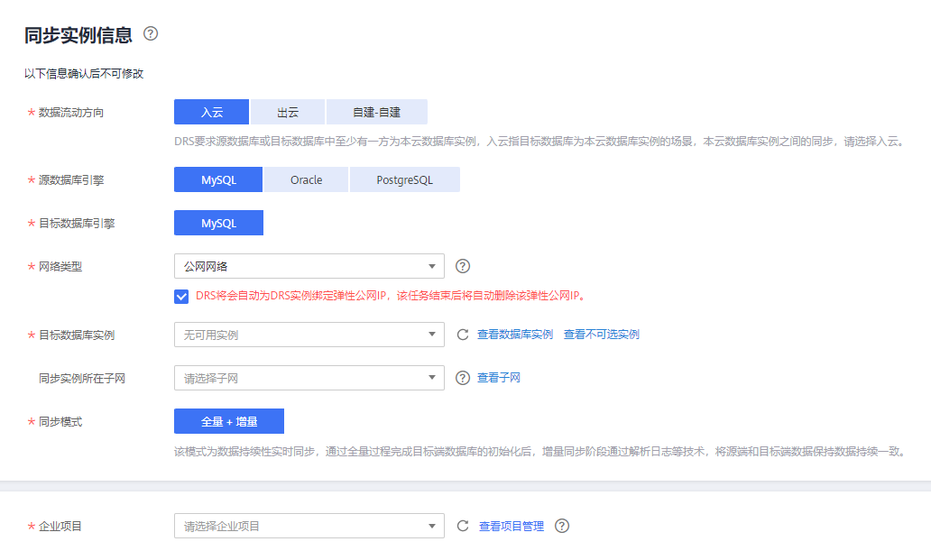This screenshot has width=931, height=560.
Task: Uncheck the auto-bind elastic public IP checkbox
Action: 181,295
